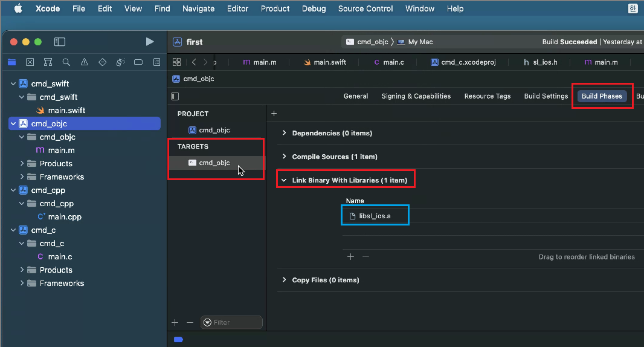Expand Products under cmd_objc
Image resolution: width=644 pixels, height=347 pixels.
22,163
